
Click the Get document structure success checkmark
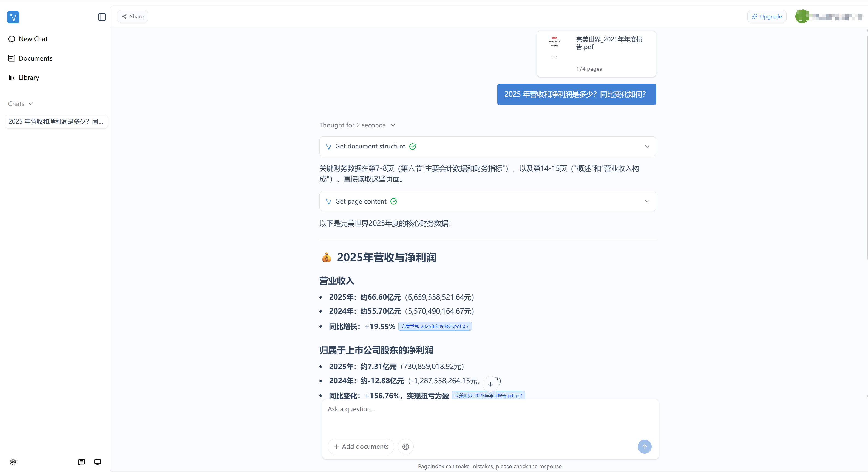point(412,147)
